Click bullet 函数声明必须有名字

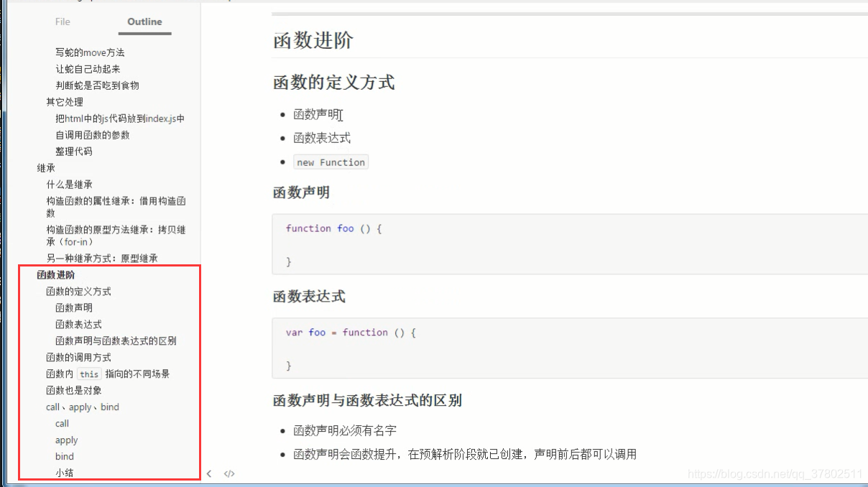pyautogui.click(x=345, y=431)
